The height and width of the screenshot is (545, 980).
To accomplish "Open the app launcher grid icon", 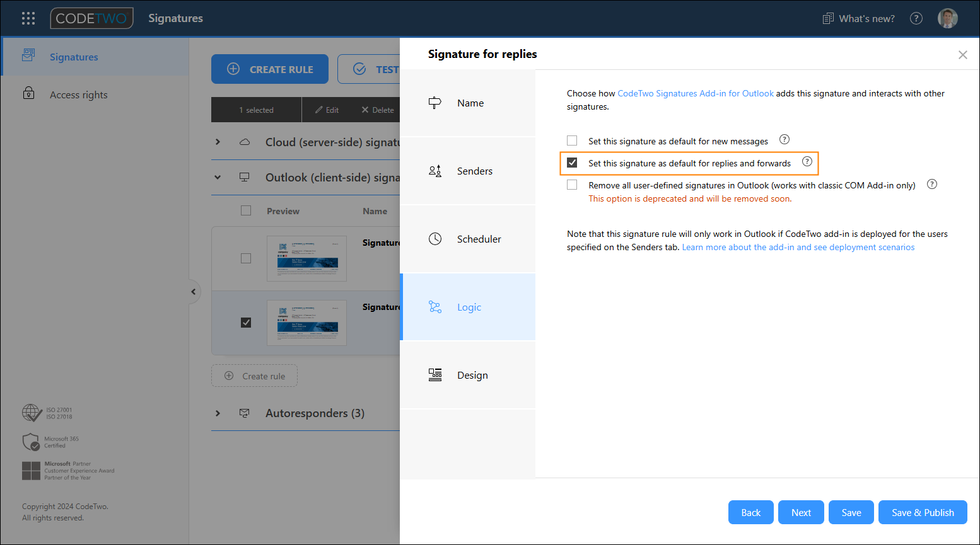I will 28,18.
